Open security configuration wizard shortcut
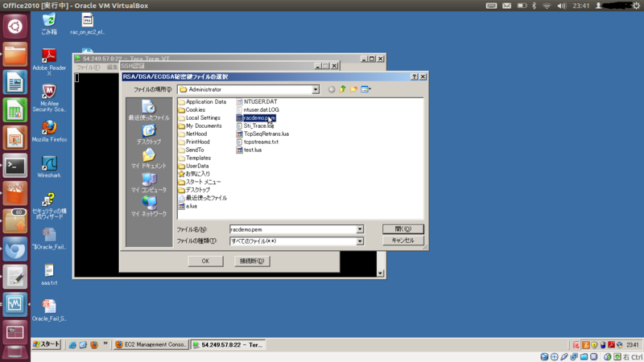644x362 pixels. point(49,206)
